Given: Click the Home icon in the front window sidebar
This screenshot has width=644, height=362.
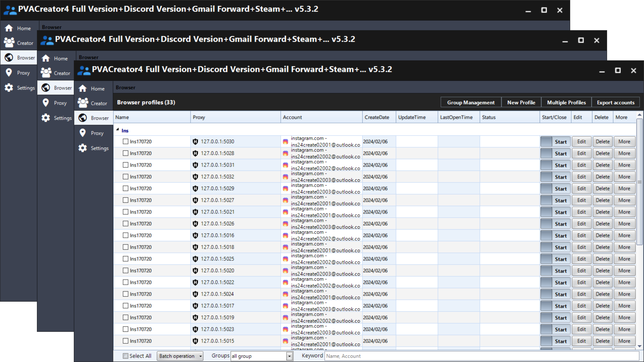Looking at the screenshot, I should [x=83, y=88].
